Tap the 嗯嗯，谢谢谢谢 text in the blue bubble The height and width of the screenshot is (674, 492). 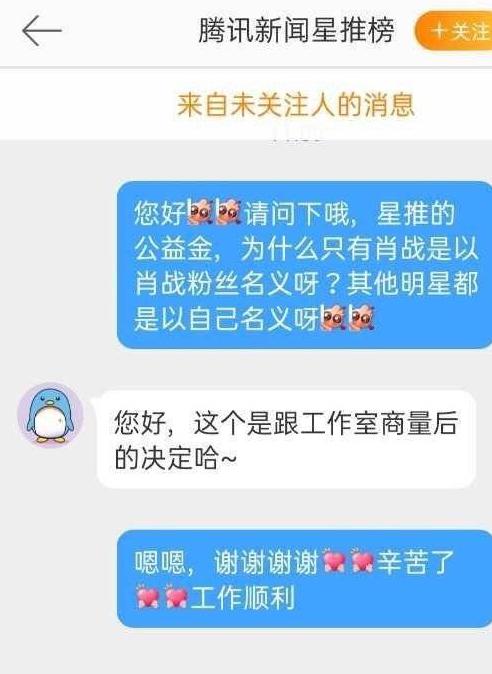[226, 562]
